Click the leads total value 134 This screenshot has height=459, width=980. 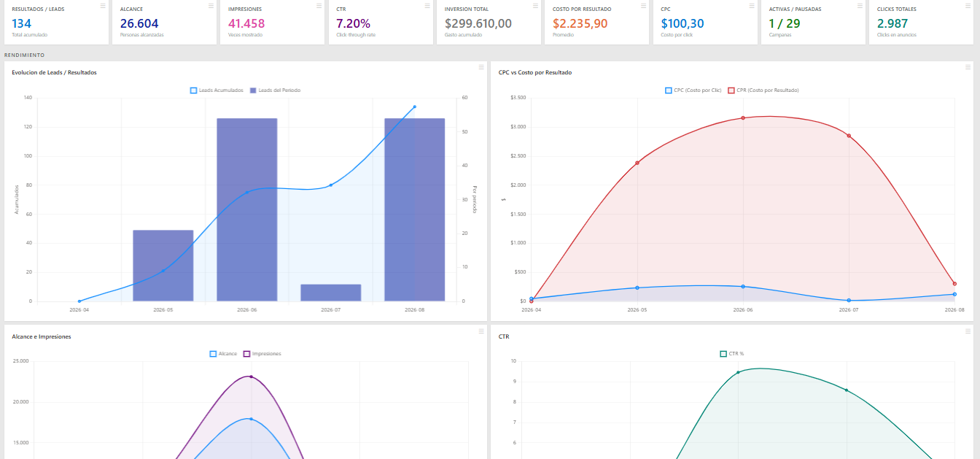coord(22,23)
